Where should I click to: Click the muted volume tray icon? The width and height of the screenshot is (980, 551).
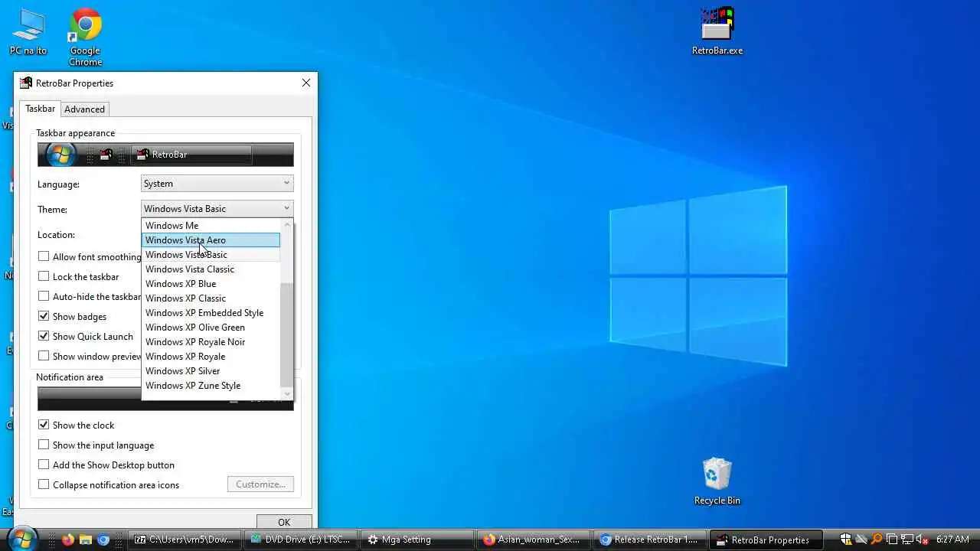tap(923, 540)
